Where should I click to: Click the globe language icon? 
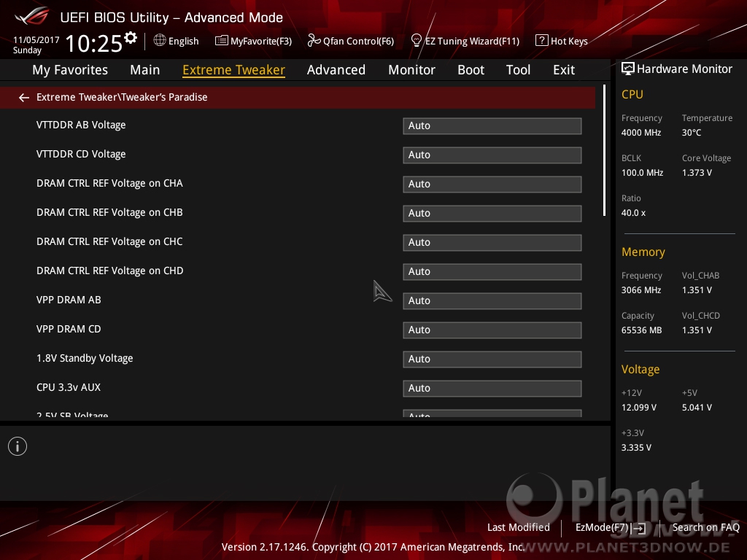tap(160, 41)
